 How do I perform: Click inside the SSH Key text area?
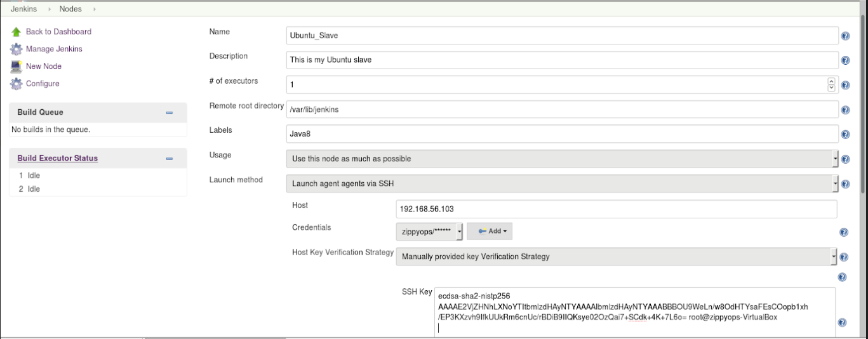635,311
